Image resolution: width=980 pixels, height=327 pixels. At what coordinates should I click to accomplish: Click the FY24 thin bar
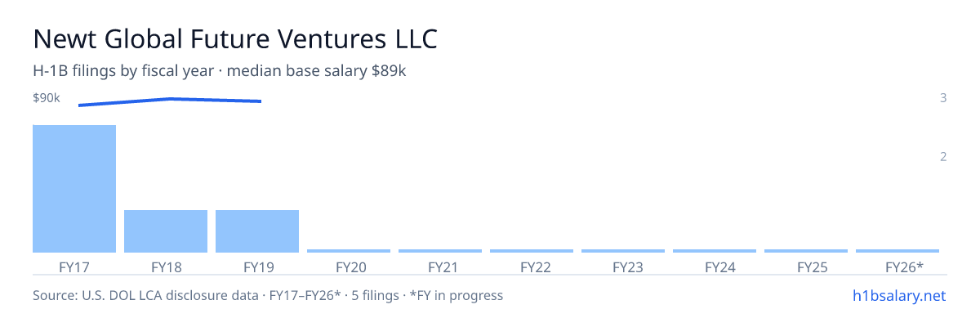point(715,251)
